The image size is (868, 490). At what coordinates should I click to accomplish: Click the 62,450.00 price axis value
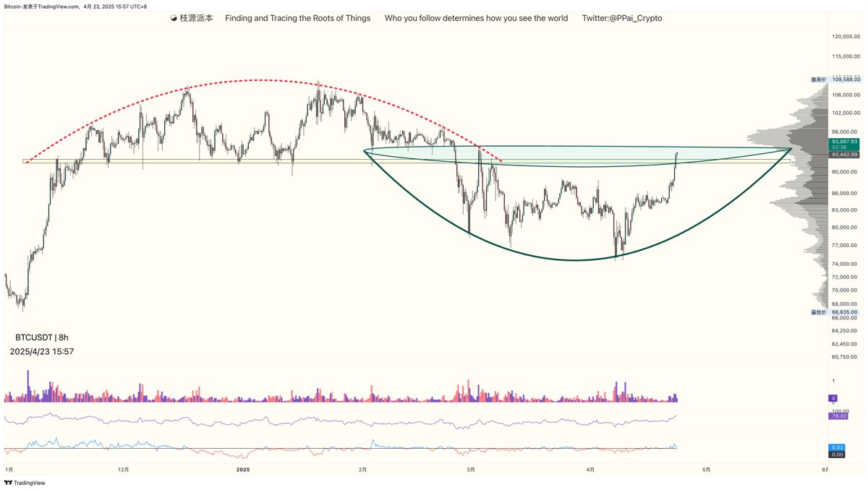(x=845, y=343)
